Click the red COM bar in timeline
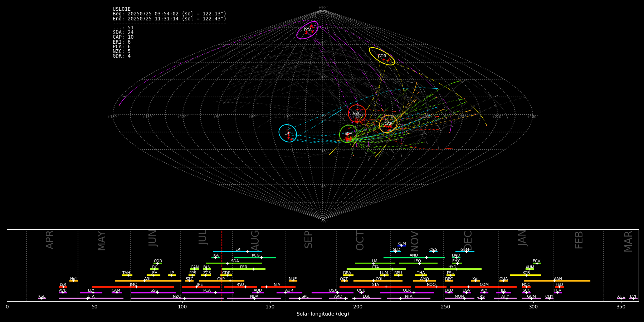644x322 pixels. click(x=483, y=287)
